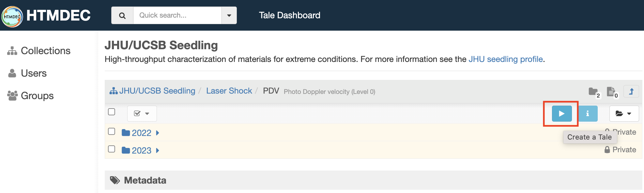Click the go up one level arrow
The height and width of the screenshot is (193, 644).
coord(631,91)
